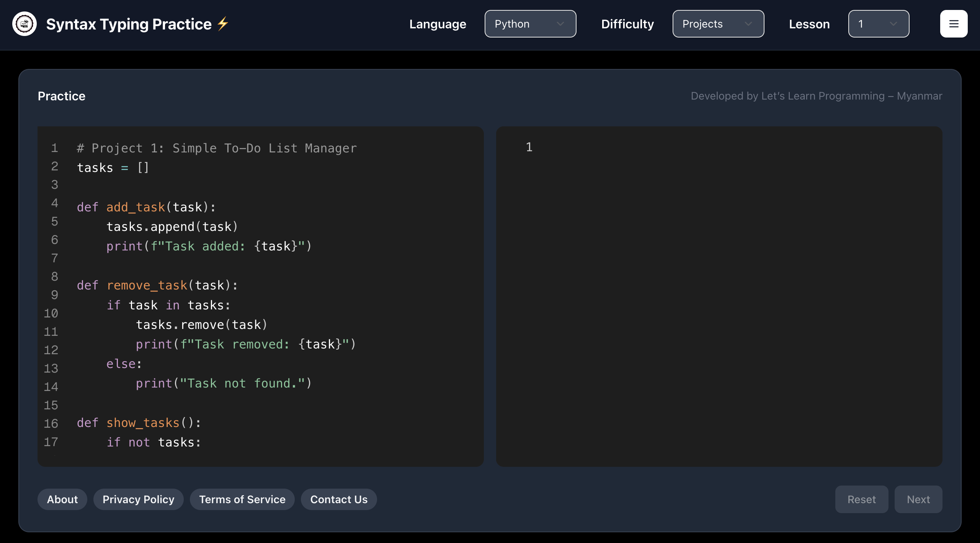Click the Practice heading
This screenshot has height=543, width=980.
point(62,96)
